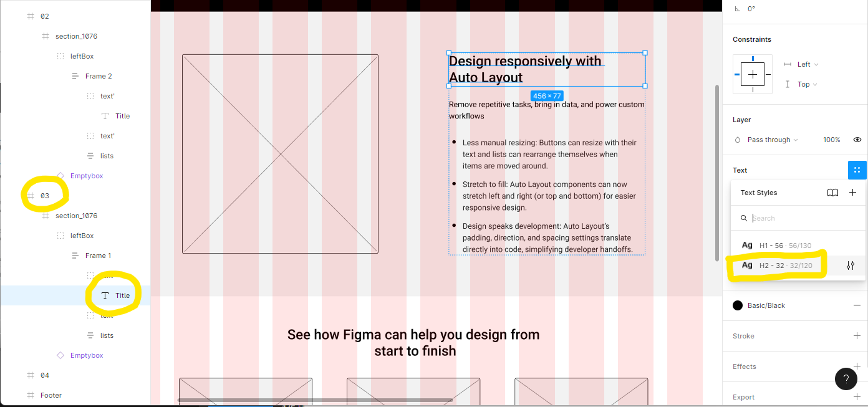Click the blue text styles button
Viewport: 868px width, 407px height.
(857, 170)
